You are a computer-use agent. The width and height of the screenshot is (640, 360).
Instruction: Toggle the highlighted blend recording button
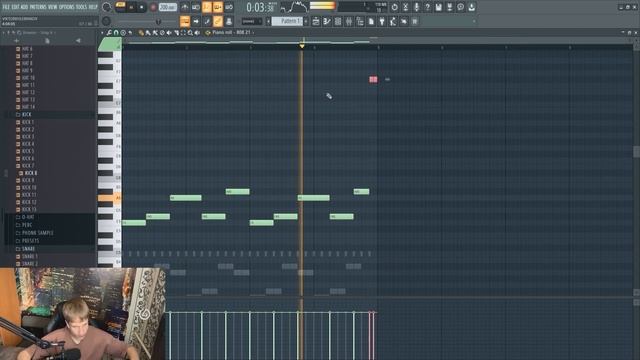pyautogui.click(x=218, y=7)
